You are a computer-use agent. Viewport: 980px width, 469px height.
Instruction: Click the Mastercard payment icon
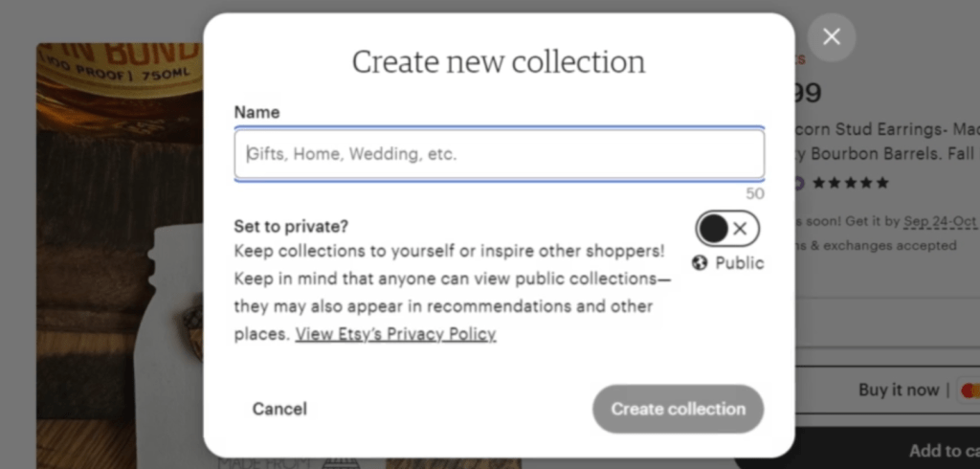tap(969, 391)
